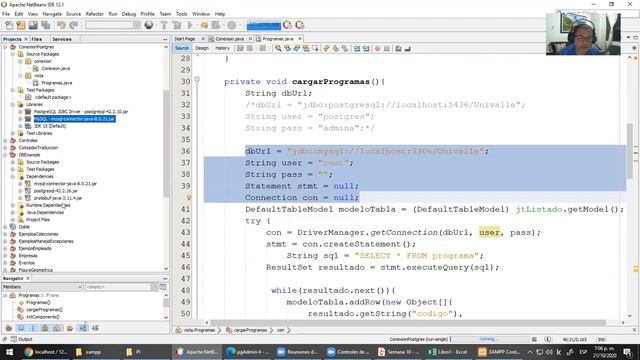
Task: Click the New Project toolbar icon
Action: click(x=21, y=25)
